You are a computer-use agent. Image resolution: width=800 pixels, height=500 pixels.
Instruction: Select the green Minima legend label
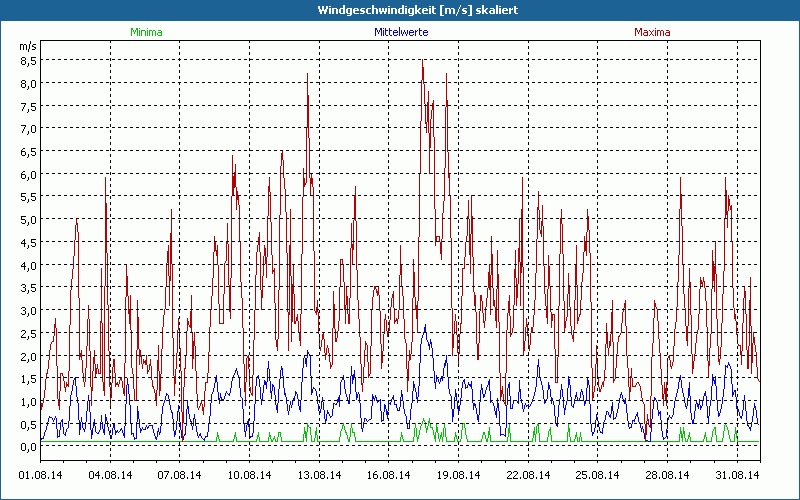146,32
